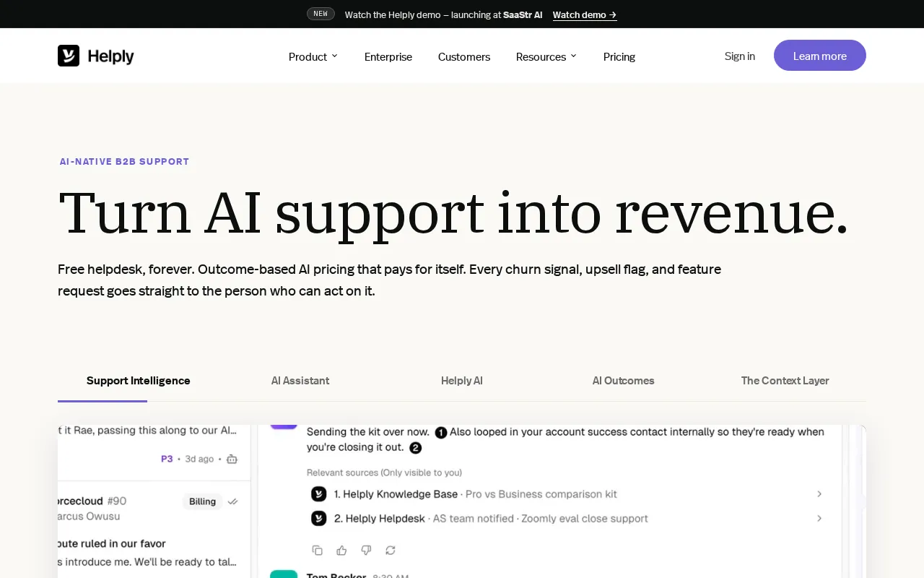Switch to the Helply AI tab
This screenshot has width=924, height=578.
pyautogui.click(x=462, y=381)
